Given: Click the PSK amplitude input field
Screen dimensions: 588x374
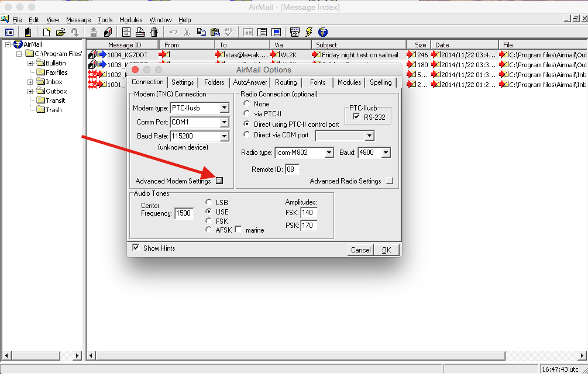Looking at the screenshot, I should point(309,226).
